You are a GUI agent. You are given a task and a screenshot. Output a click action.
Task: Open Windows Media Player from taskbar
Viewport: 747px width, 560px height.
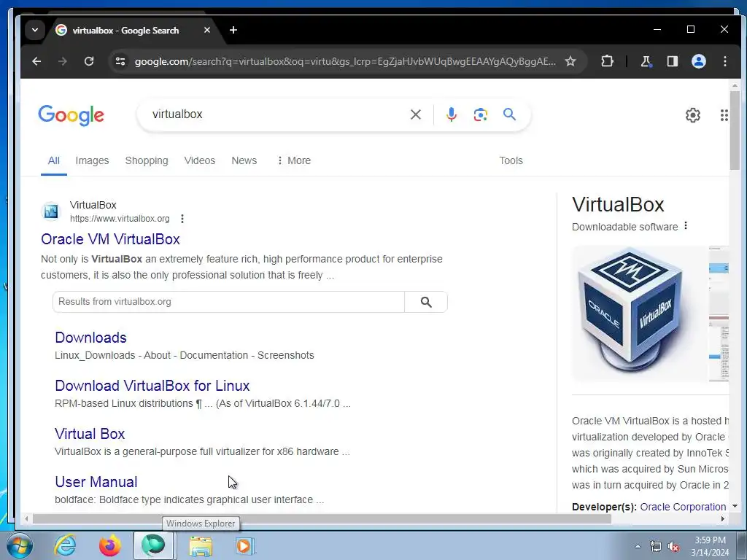click(245, 546)
